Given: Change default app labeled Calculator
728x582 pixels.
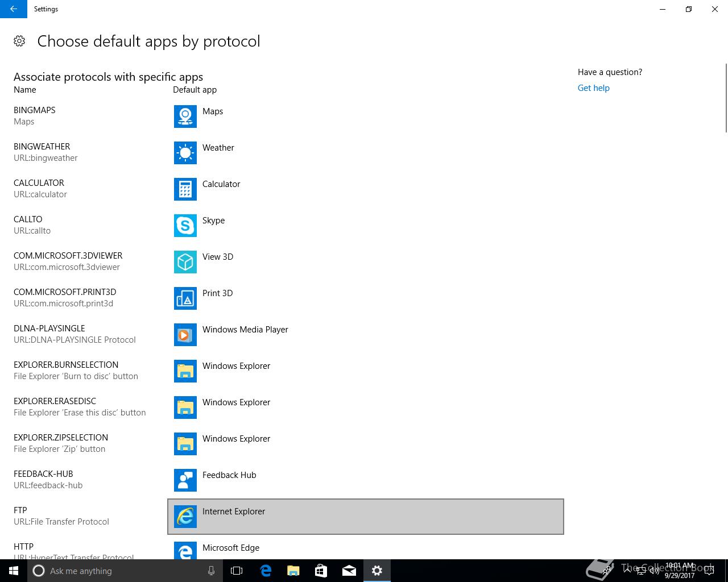Looking at the screenshot, I should pyautogui.click(x=366, y=189).
